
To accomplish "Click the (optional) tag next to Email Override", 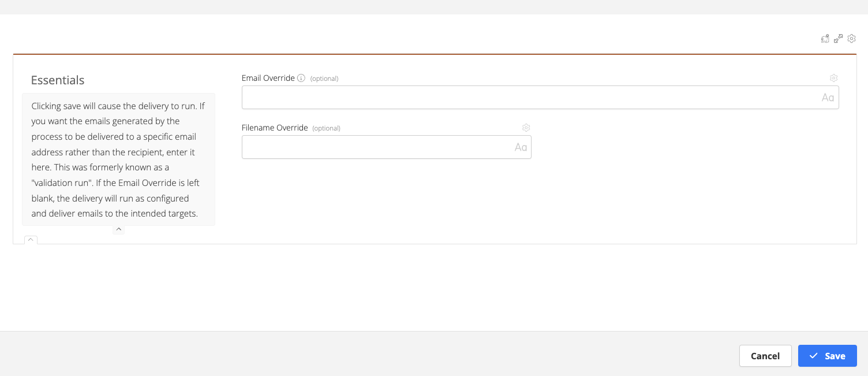I will pos(324,78).
